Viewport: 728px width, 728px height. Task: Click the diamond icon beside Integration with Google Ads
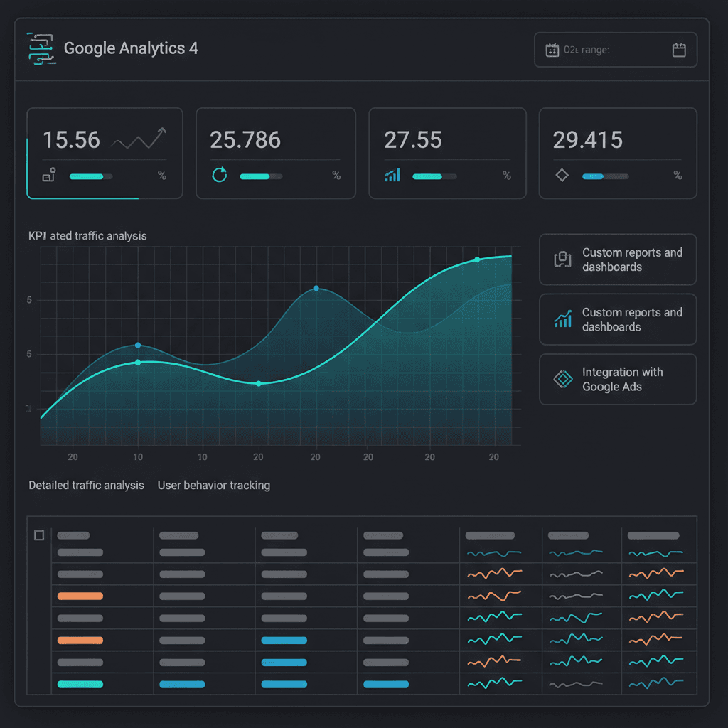click(x=562, y=379)
